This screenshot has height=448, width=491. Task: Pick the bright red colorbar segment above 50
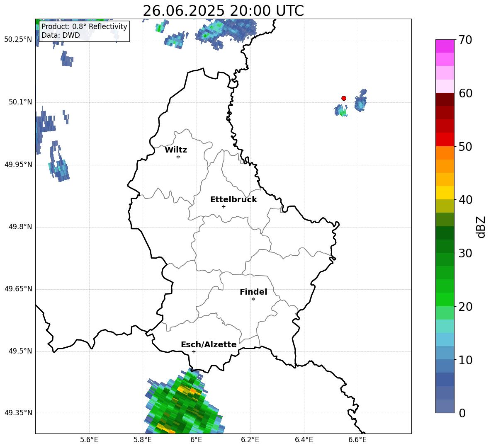(x=445, y=140)
